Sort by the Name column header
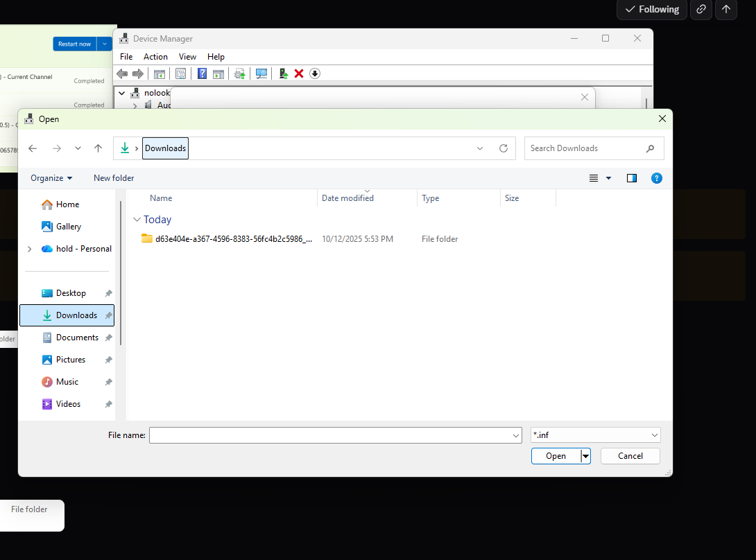The image size is (756, 560). [x=161, y=198]
